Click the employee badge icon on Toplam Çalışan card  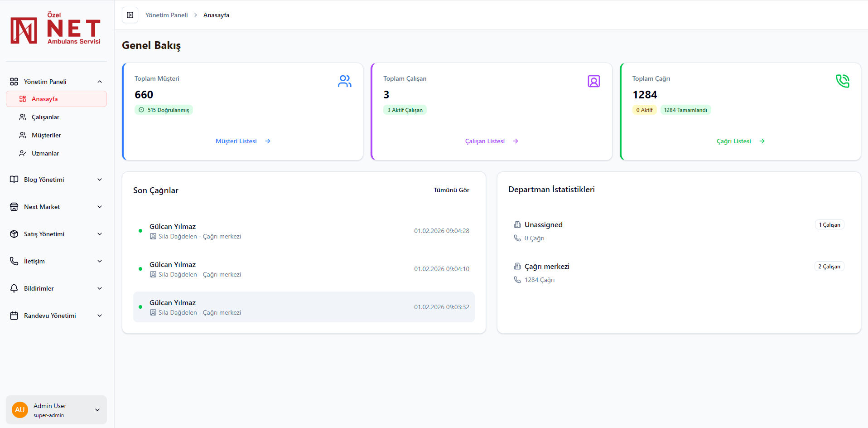(x=594, y=81)
